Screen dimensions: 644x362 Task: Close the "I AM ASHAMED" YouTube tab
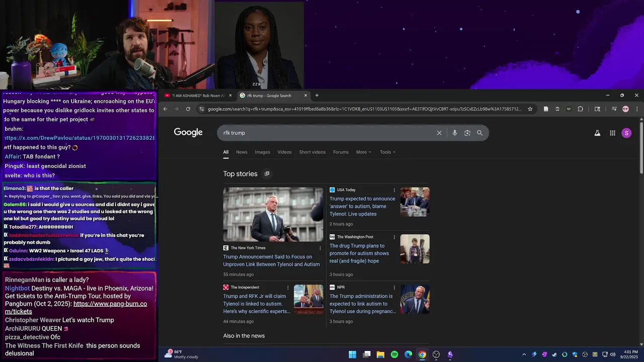pos(230,96)
